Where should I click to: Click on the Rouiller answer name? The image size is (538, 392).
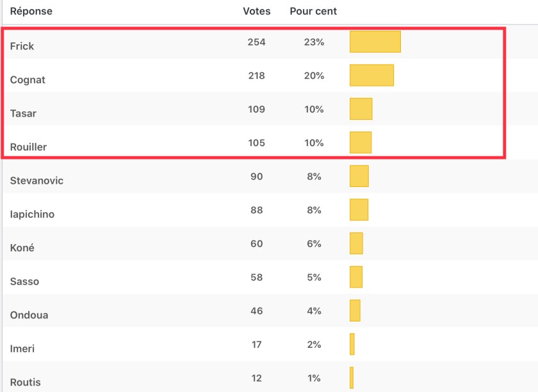click(28, 147)
